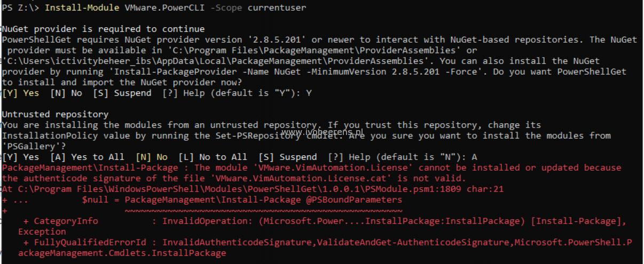Click the CategoryInfo error line
This screenshot has height=264, width=644.
pos(314,226)
